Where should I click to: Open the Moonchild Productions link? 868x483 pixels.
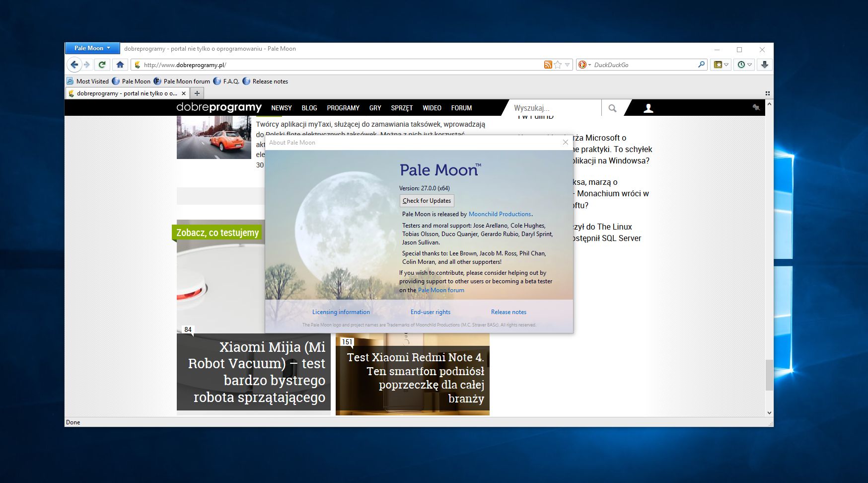[500, 214]
